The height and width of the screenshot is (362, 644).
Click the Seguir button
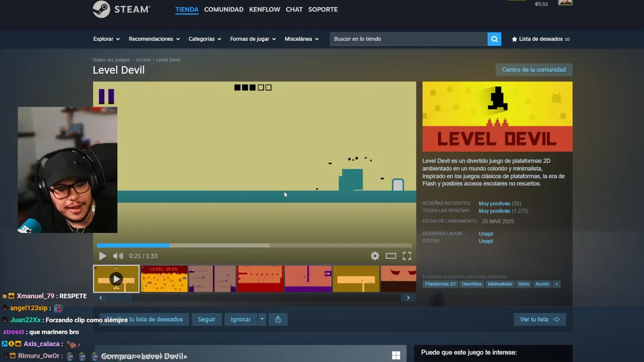coord(206,319)
